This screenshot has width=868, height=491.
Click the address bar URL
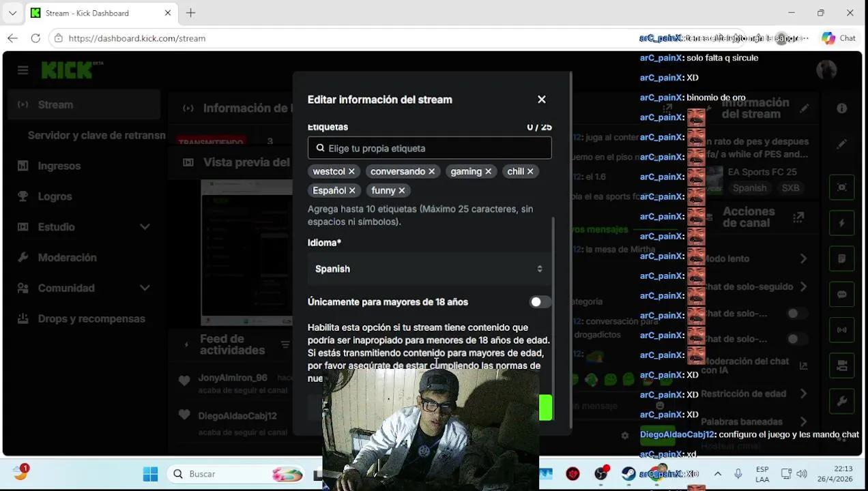point(136,38)
